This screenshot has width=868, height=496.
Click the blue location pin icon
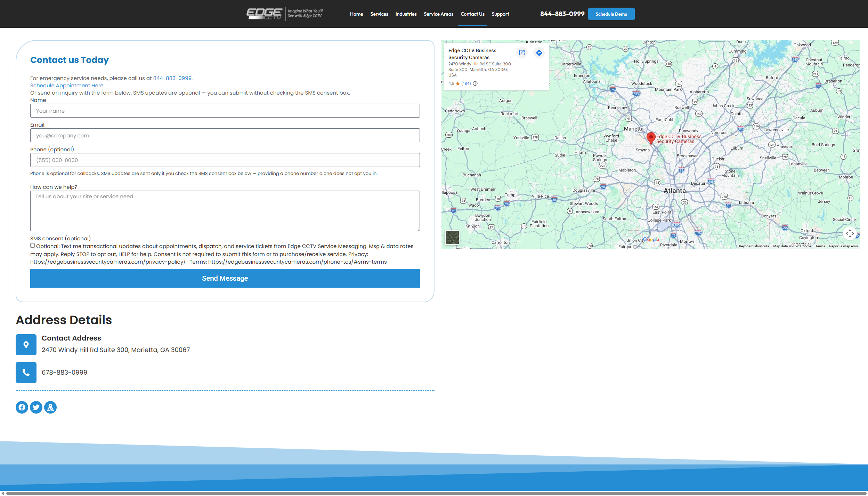tap(26, 345)
